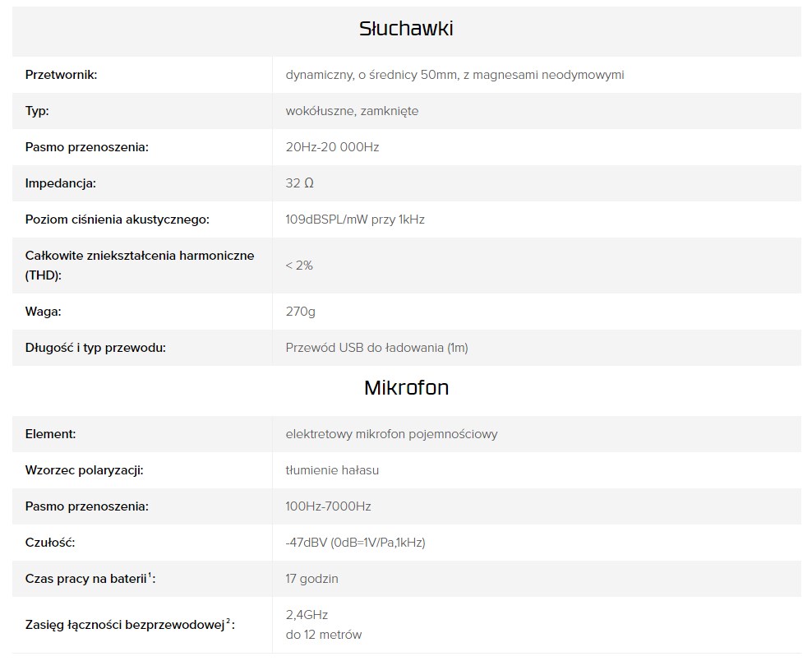Click the Mikrofon section heading
812x661 pixels.
tap(406, 387)
